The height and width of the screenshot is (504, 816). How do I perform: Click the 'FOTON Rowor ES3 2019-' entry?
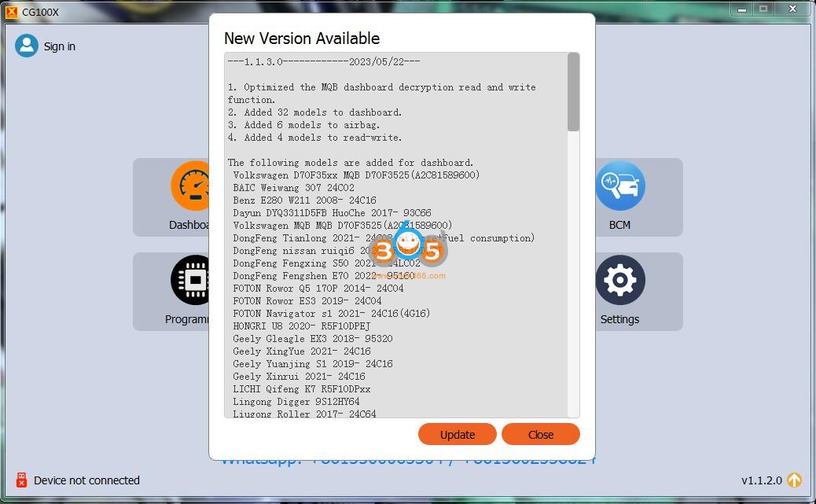coord(307,300)
